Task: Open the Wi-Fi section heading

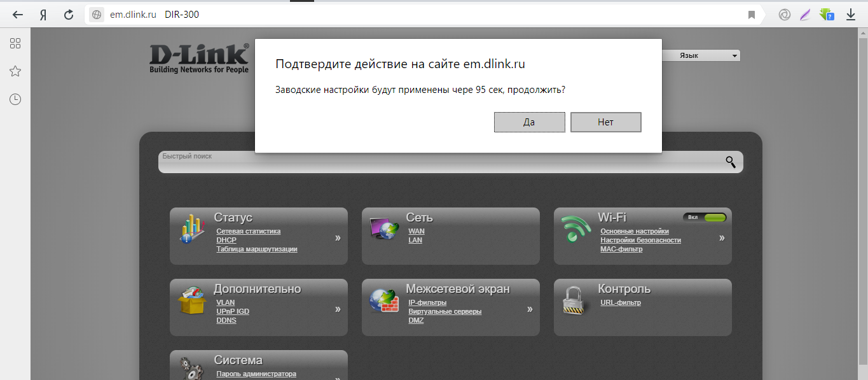Action: coord(612,218)
